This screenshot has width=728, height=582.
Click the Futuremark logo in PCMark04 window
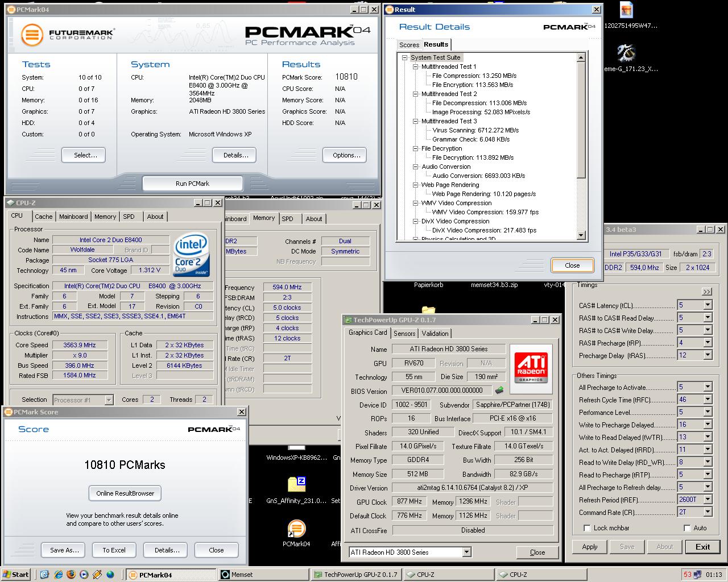(67, 34)
